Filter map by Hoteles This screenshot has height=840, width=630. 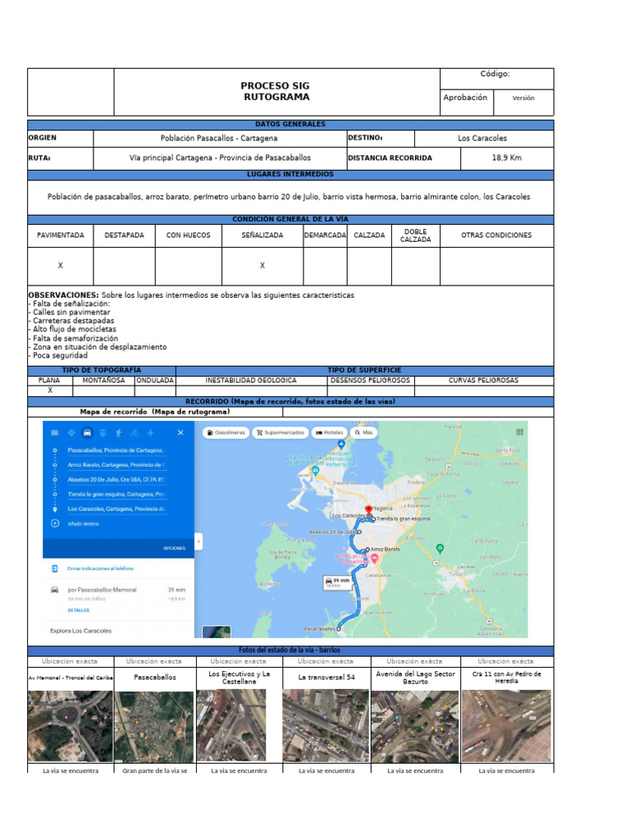pyautogui.click(x=330, y=432)
